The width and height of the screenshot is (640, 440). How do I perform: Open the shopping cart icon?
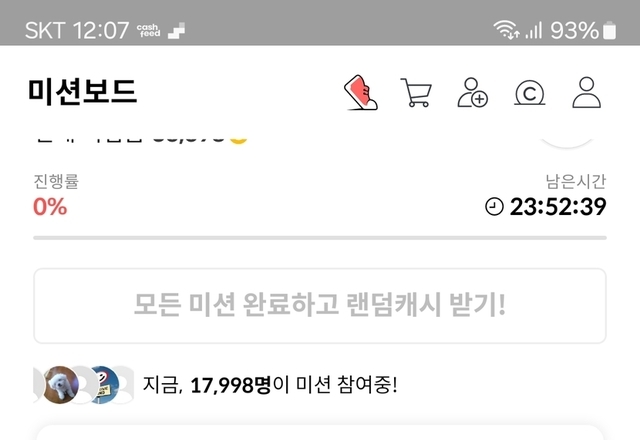point(416,93)
